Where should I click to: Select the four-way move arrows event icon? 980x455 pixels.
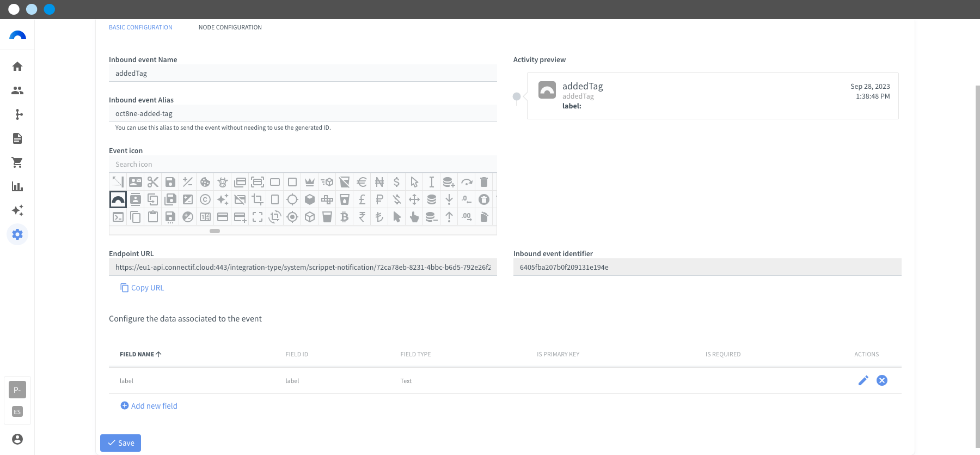point(414,199)
